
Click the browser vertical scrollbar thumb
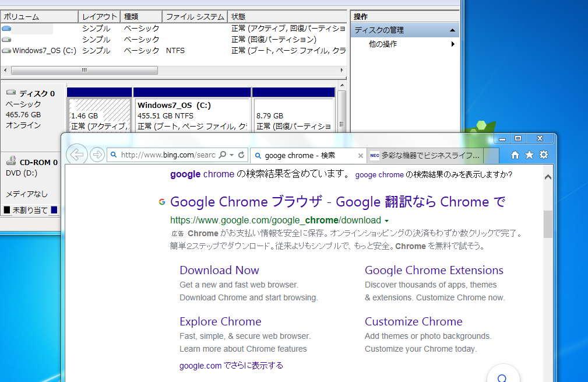(x=548, y=223)
